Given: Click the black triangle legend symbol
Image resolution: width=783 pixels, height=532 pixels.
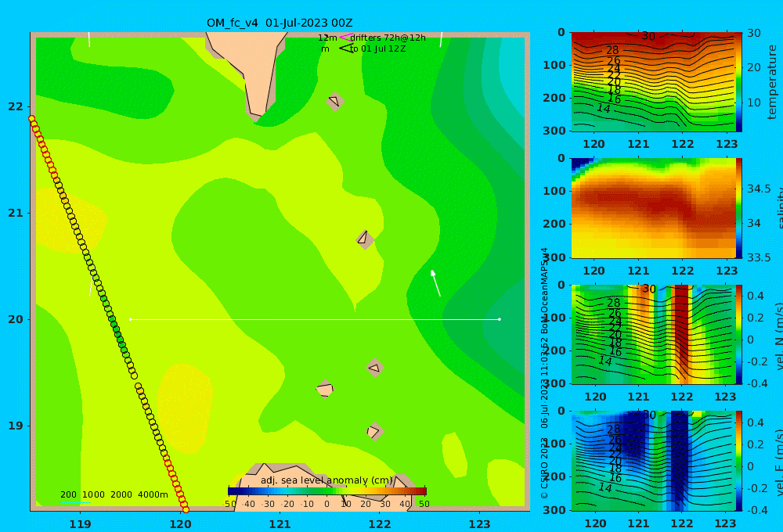Looking at the screenshot, I should 346,49.
